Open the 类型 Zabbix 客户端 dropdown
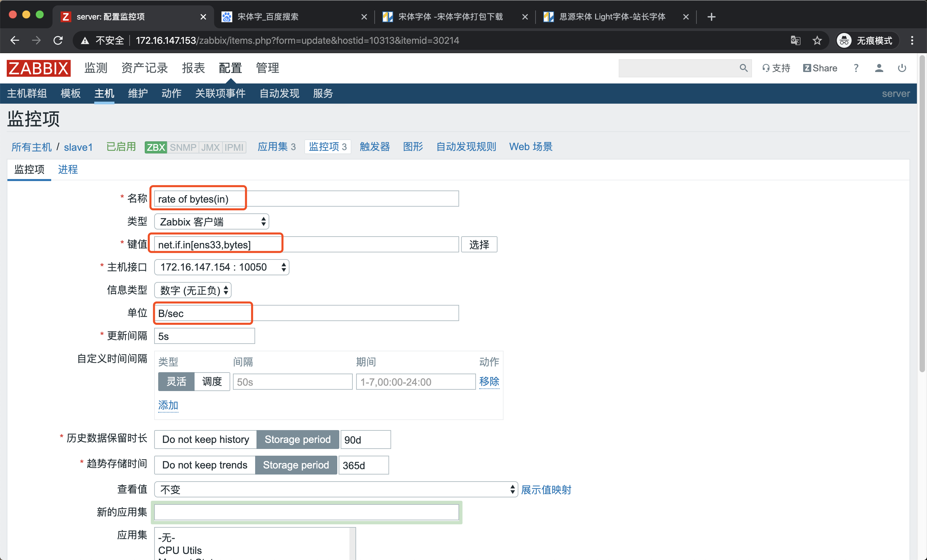The height and width of the screenshot is (560, 927). point(212,221)
